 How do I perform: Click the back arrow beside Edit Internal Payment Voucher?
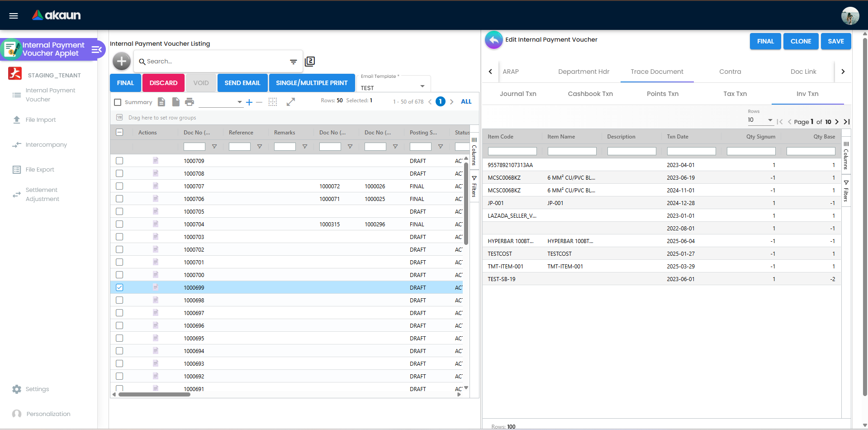[494, 40]
